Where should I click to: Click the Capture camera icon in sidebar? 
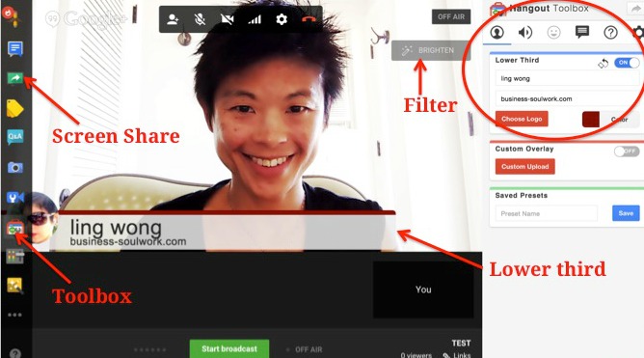[14, 167]
